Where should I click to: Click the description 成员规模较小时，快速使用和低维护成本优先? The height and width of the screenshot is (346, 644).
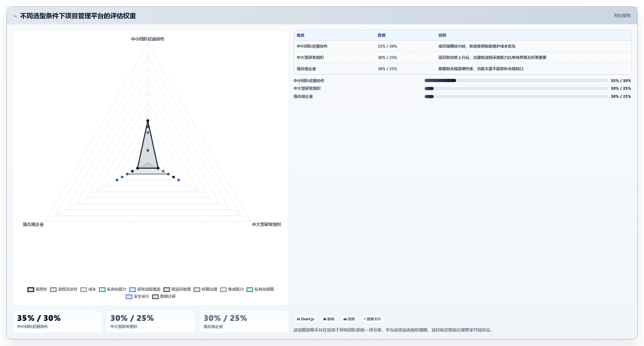[x=477, y=46]
